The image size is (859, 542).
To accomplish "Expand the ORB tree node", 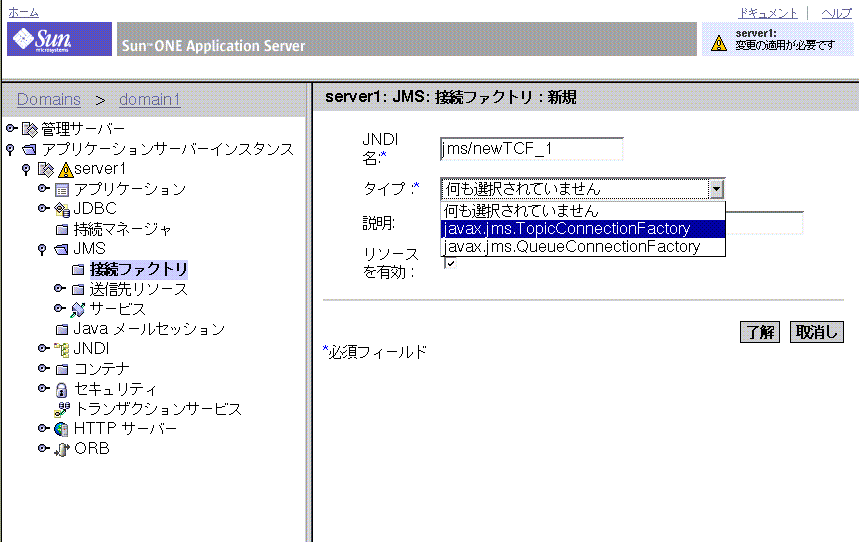I will [44, 448].
